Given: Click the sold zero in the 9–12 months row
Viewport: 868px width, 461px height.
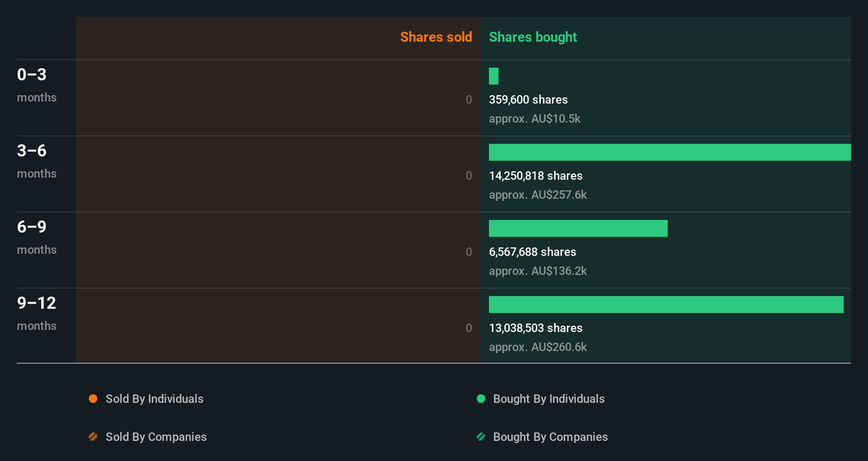Looking at the screenshot, I should 469,328.
